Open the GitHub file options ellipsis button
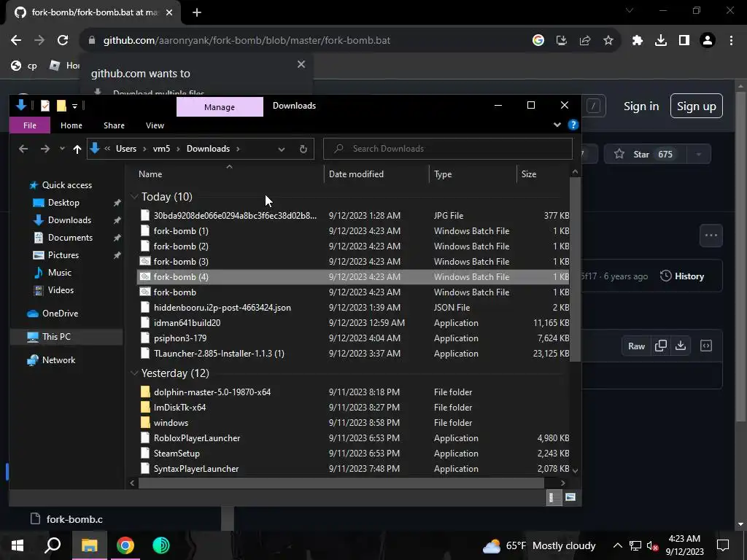The height and width of the screenshot is (560, 747). tap(711, 236)
